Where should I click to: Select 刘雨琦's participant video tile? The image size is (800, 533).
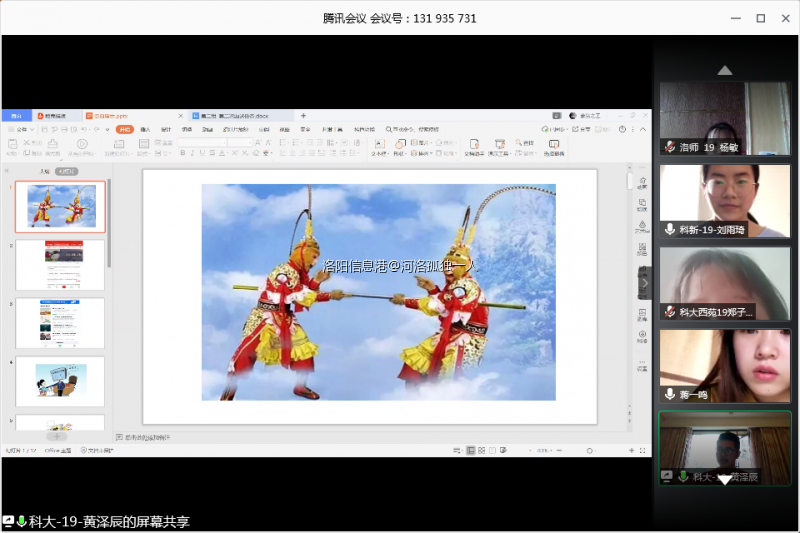pyautogui.click(x=724, y=201)
